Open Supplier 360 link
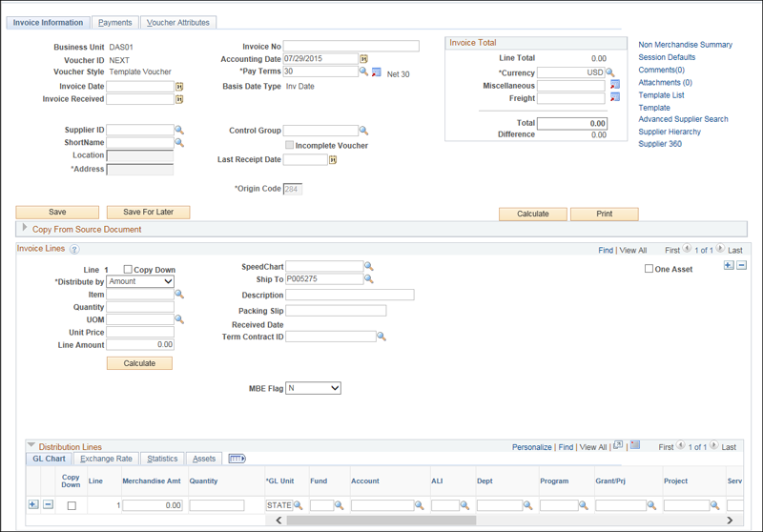This screenshot has height=532, width=763. pyautogui.click(x=660, y=144)
